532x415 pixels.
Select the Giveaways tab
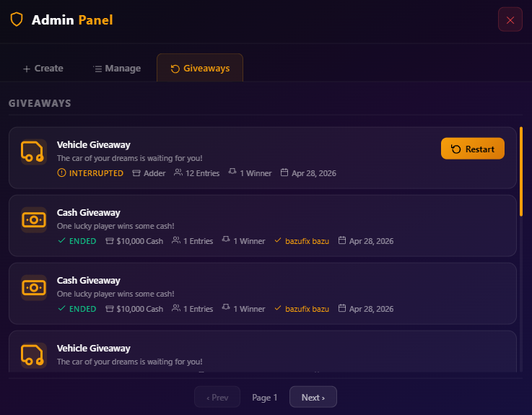(200, 68)
